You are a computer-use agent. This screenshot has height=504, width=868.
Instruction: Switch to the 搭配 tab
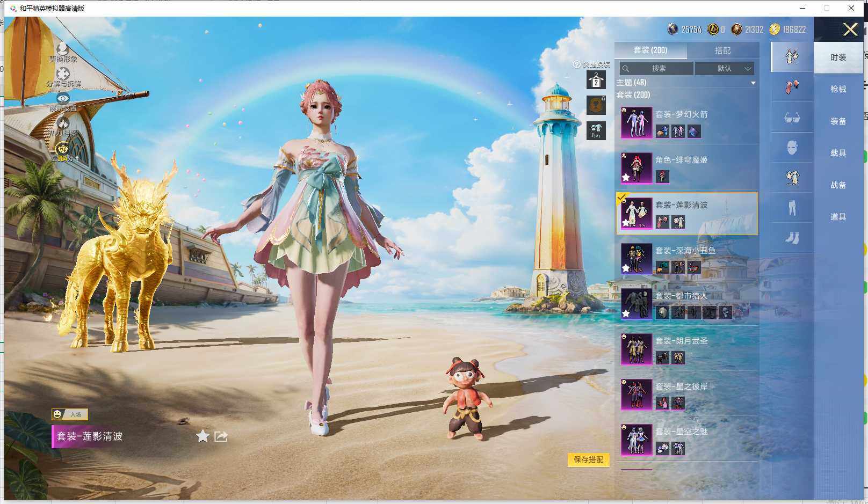click(x=722, y=50)
